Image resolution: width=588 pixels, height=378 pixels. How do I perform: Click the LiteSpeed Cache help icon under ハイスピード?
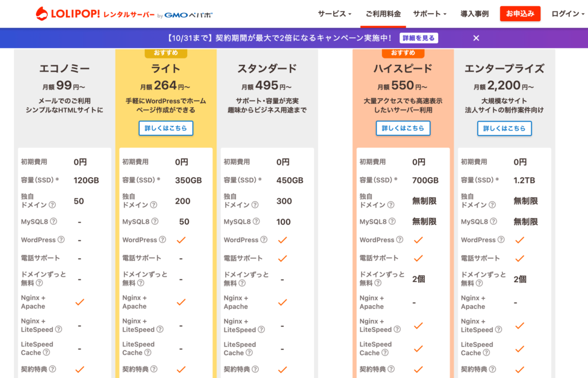385,353
